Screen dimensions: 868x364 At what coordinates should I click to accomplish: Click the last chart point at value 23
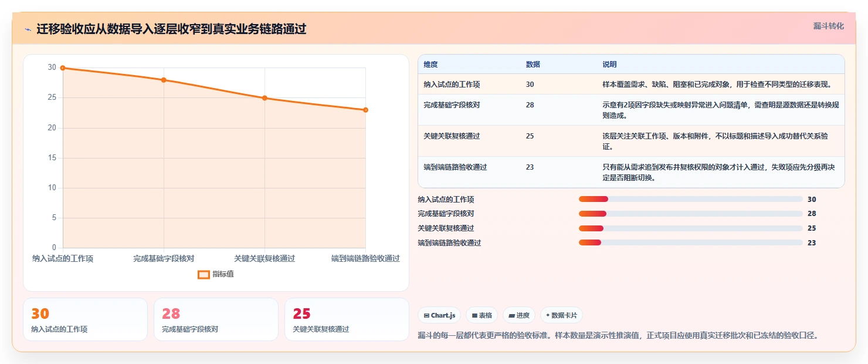click(x=365, y=110)
